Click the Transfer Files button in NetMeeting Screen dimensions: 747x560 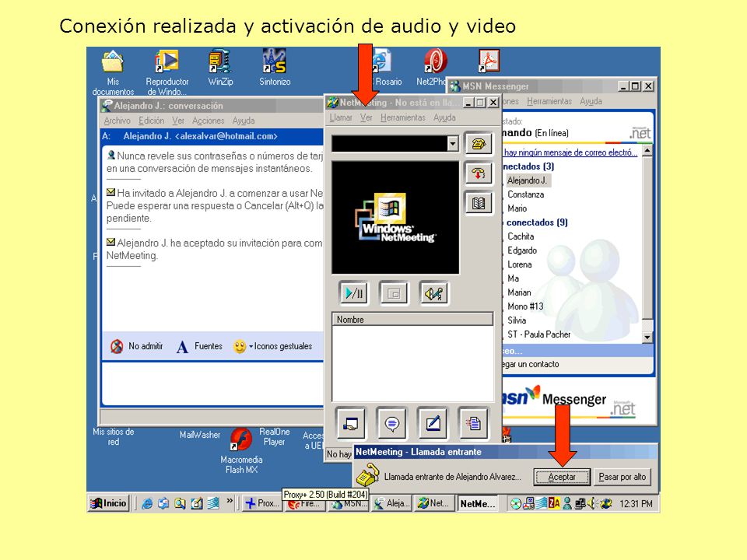coord(474,423)
